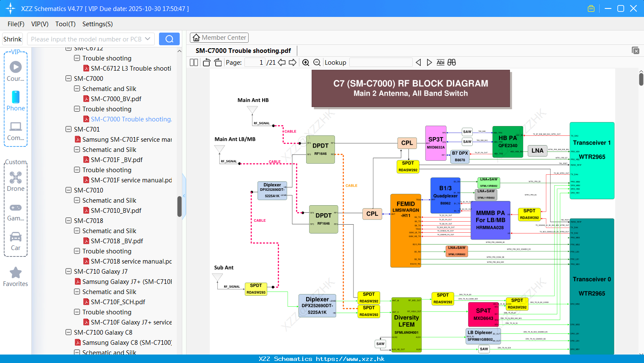
Task: Click the binoculars search icon
Action: [452, 62]
